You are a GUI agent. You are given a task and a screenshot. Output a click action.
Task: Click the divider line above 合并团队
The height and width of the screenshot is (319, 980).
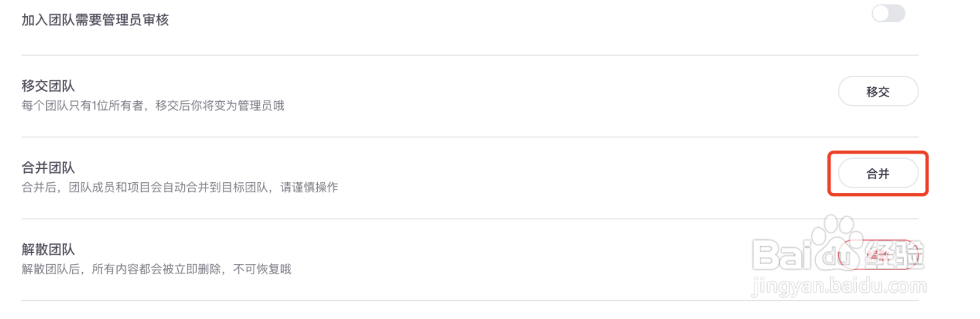[x=469, y=137]
